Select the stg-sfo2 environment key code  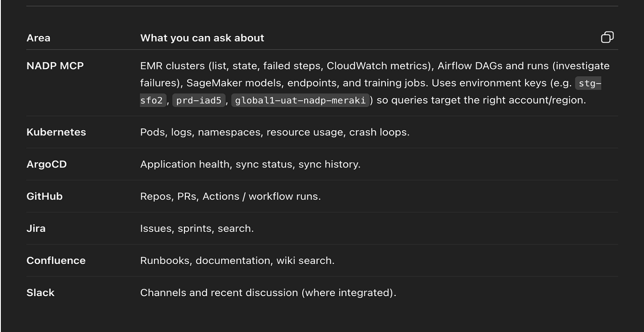pyautogui.click(x=588, y=83)
